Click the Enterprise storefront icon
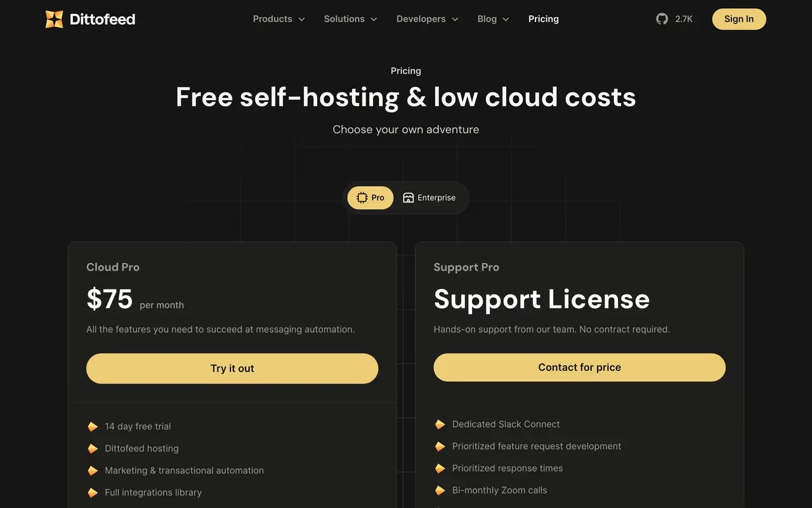Viewport: 812px width, 508px height. pos(409,197)
